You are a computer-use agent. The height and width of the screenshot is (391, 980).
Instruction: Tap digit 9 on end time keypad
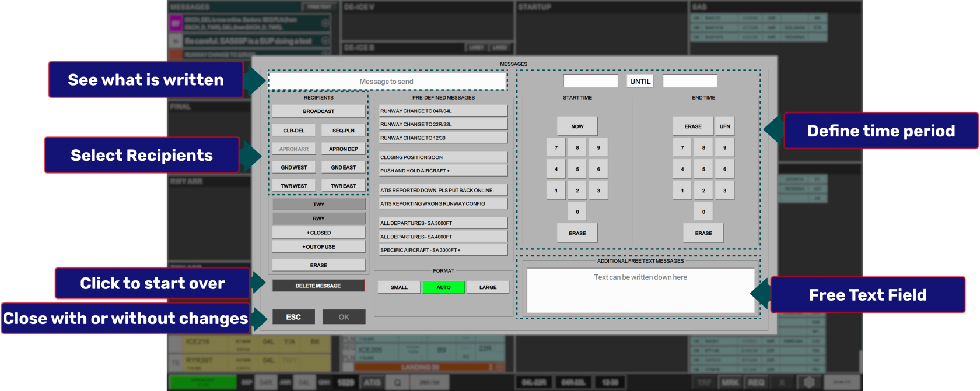pyautogui.click(x=724, y=147)
